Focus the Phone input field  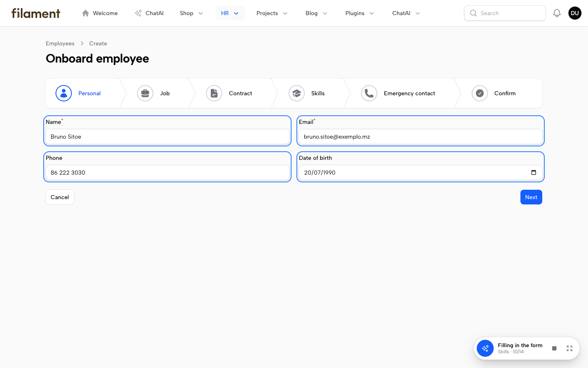click(167, 173)
